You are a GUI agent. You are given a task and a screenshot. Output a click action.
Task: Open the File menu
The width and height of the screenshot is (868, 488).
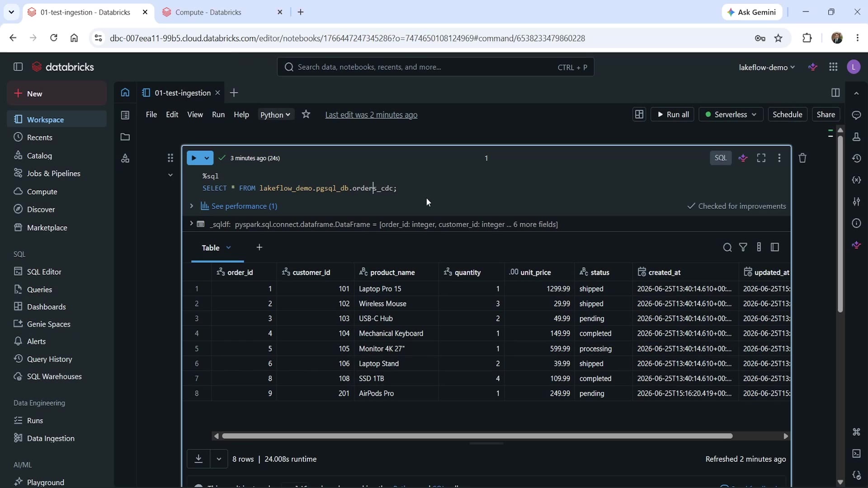click(151, 115)
